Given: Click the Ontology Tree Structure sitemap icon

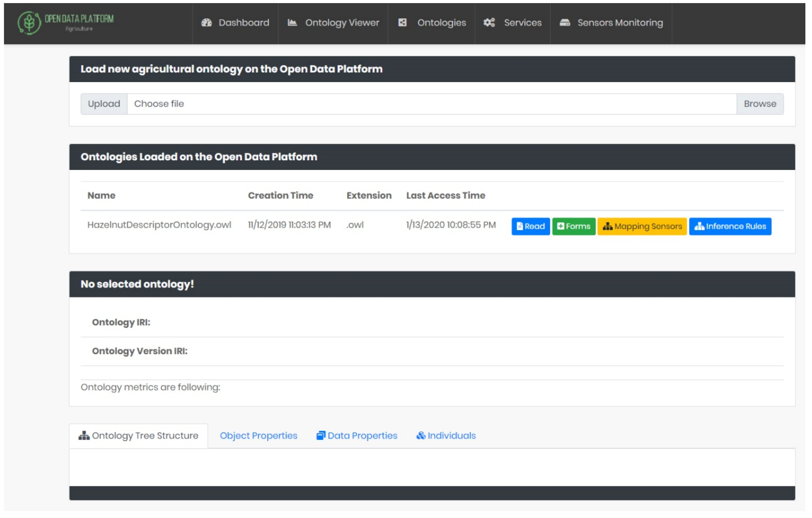Looking at the screenshot, I should pyautogui.click(x=84, y=435).
